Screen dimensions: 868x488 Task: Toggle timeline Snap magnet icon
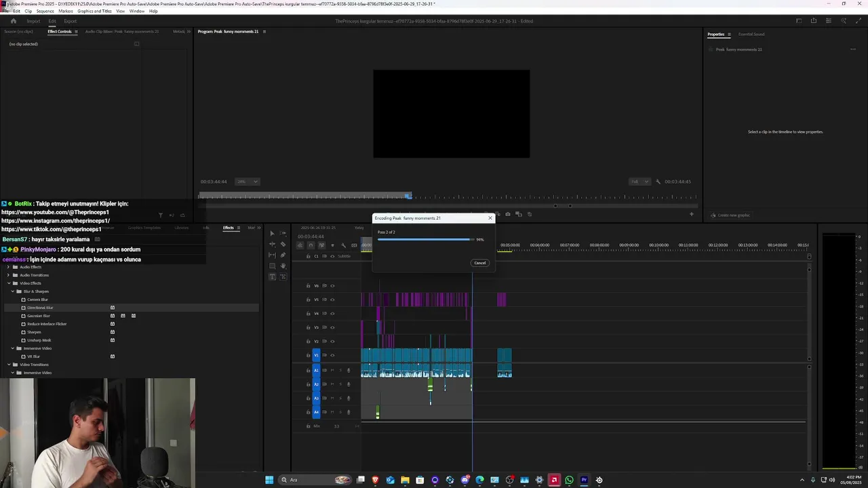[x=311, y=245]
